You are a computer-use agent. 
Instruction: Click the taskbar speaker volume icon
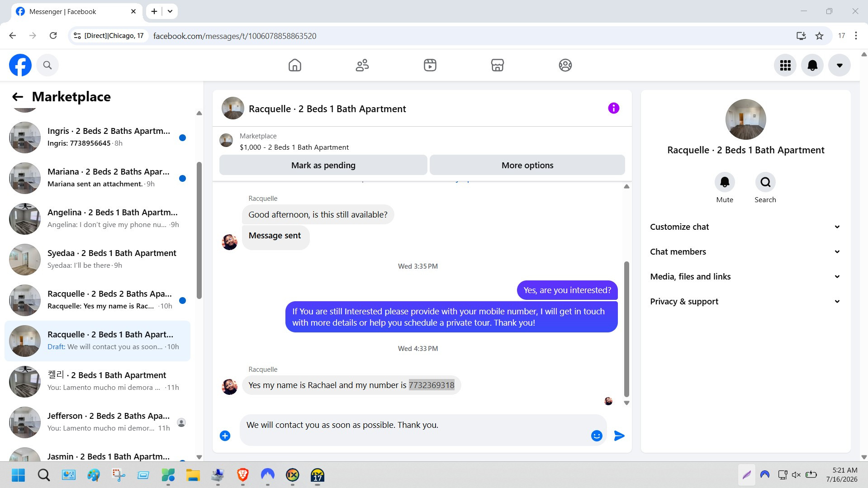click(x=797, y=475)
